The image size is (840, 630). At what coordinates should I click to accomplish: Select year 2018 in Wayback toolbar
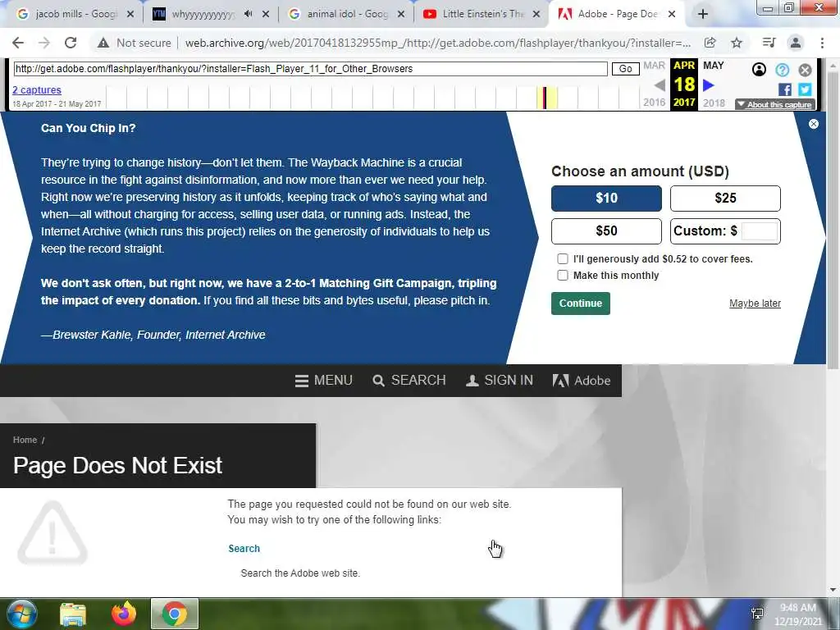[714, 103]
